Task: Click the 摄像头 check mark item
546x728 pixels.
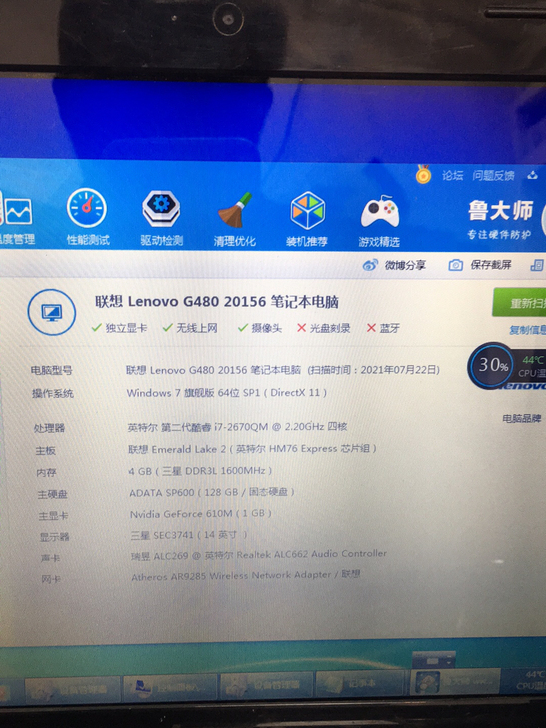Action: 260,328
